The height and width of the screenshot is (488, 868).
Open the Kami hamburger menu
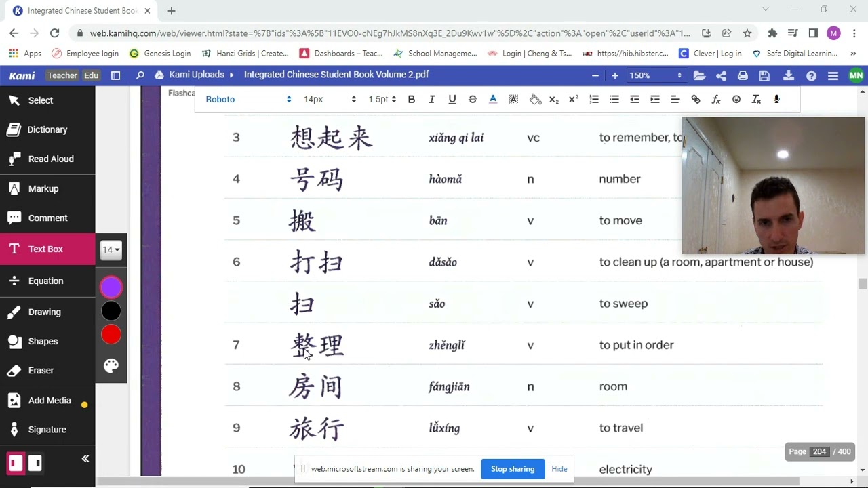tap(833, 76)
